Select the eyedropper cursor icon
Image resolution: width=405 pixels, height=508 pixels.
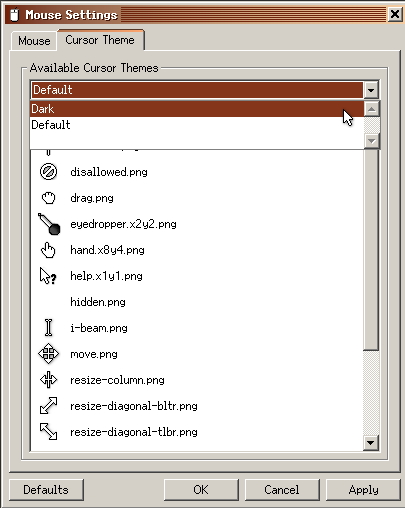(49, 224)
